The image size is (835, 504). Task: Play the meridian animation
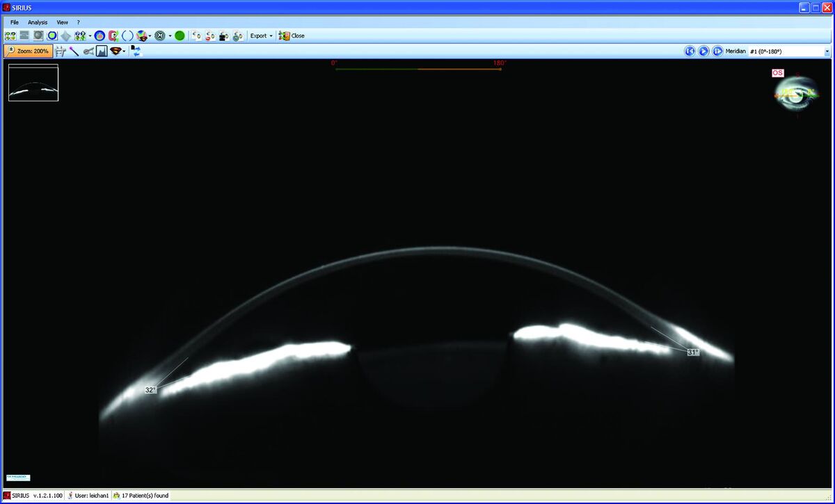pyautogui.click(x=703, y=51)
